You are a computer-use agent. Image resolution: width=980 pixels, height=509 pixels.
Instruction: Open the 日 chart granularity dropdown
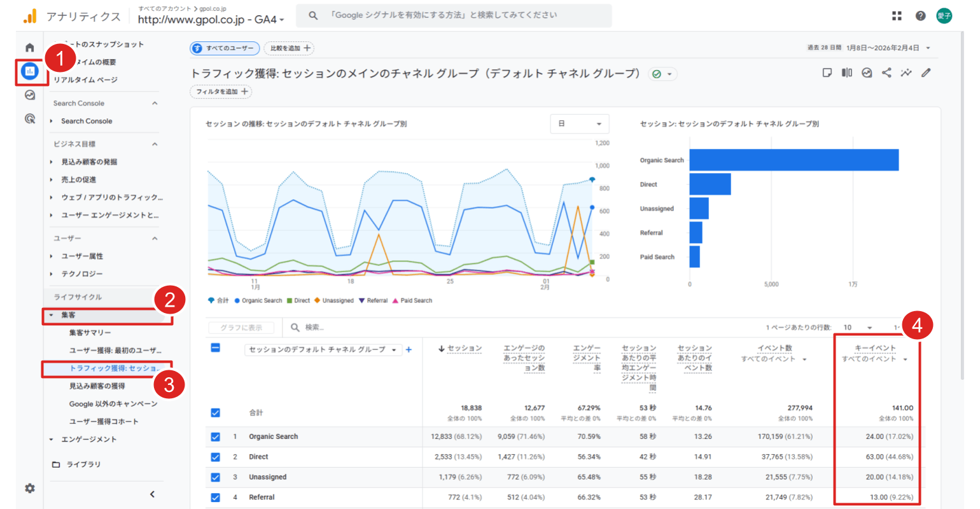pos(579,123)
